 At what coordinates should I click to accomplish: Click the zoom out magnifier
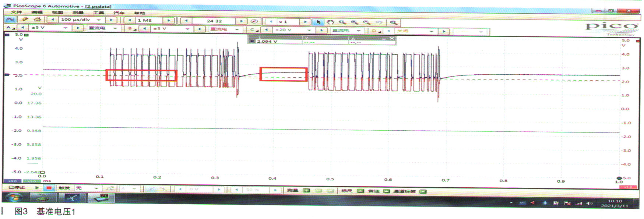[366, 22]
